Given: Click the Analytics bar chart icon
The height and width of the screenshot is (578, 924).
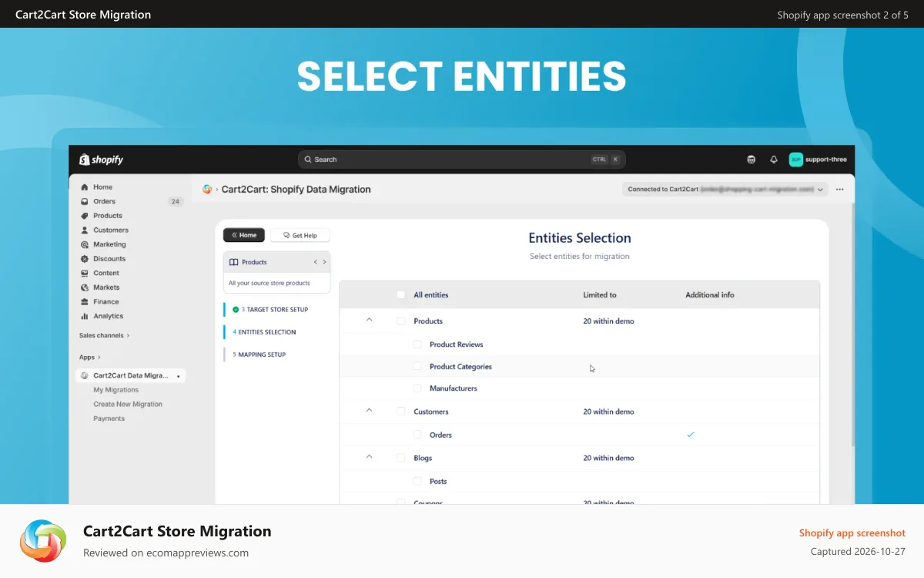Looking at the screenshot, I should (x=85, y=316).
